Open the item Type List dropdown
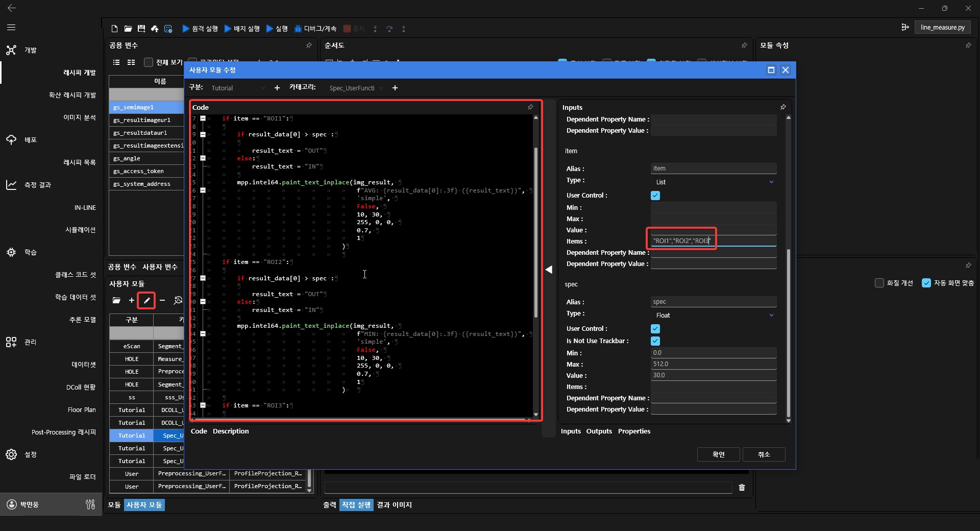The height and width of the screenshot is (531, 980). (x=714, y=182)
